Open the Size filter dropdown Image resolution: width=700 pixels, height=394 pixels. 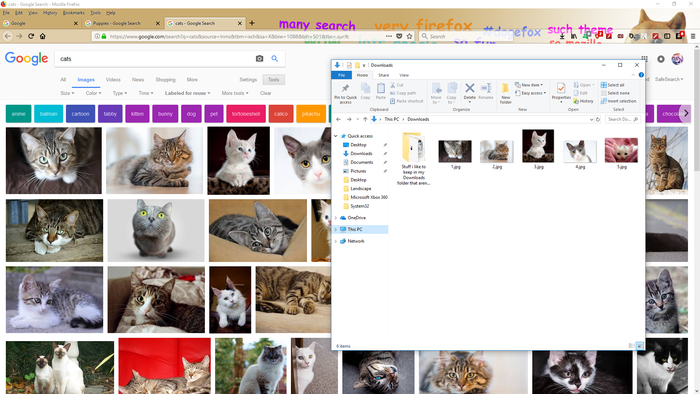pos(67,93)
